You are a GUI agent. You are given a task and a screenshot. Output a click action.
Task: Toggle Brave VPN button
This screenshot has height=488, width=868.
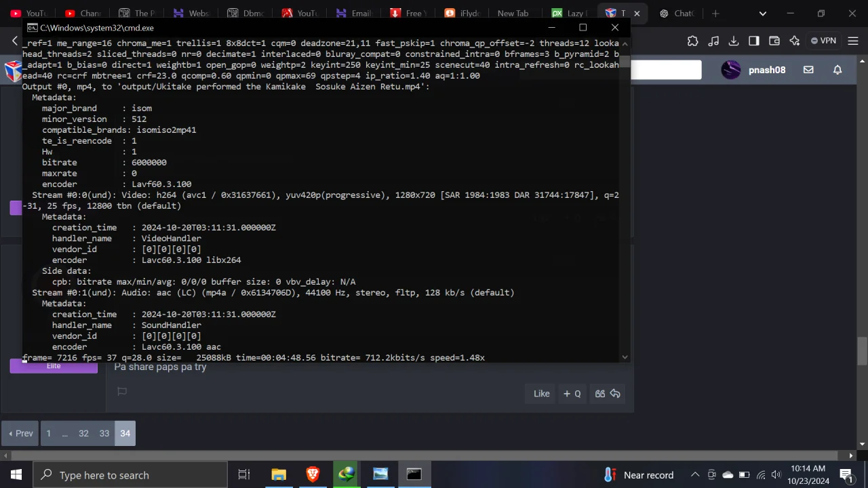823,41
